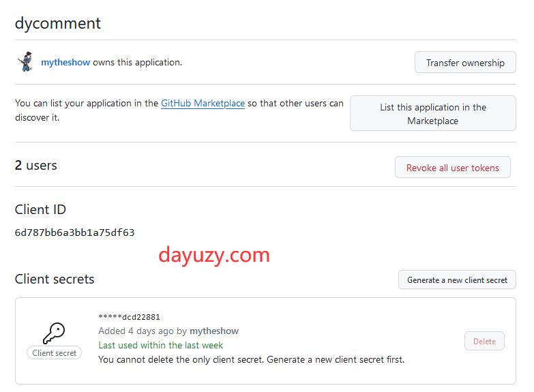Screen dimensions: 534x392
Task: Click the mytheshow owner avatar image
Action: click(x=25, y=62)
